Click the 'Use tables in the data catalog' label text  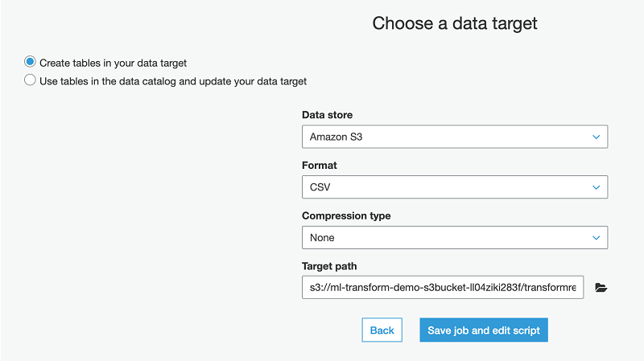click(x=173, y=81)
